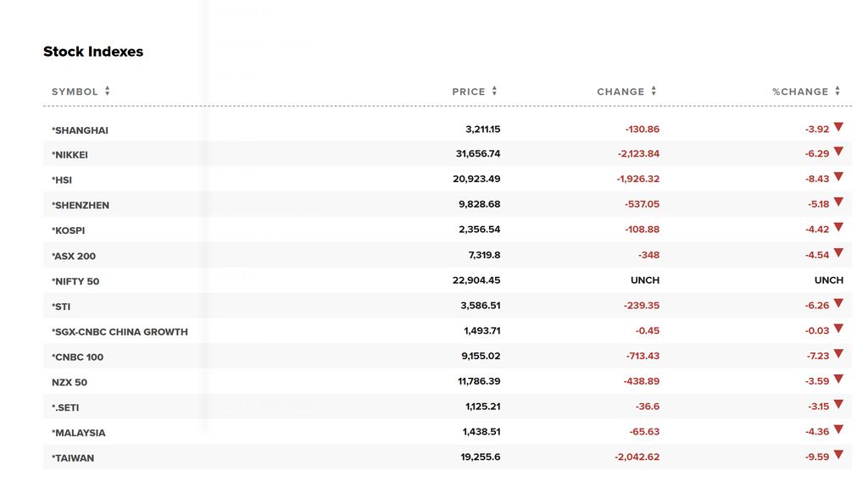Image resolution: width=868 pixels, height=493 pixels.
Task: Open the *NIFTY 50 quote
Action: coord(75,281)
